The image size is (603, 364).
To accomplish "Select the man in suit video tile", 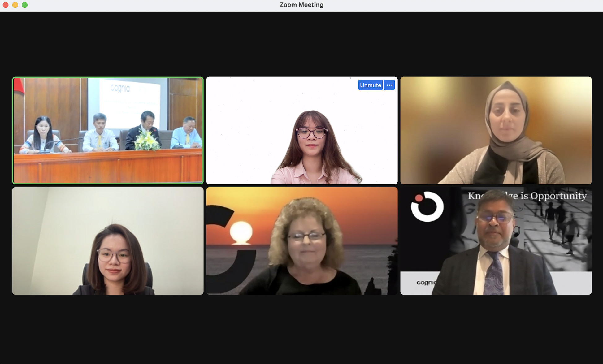I will [x=496, y=241].
